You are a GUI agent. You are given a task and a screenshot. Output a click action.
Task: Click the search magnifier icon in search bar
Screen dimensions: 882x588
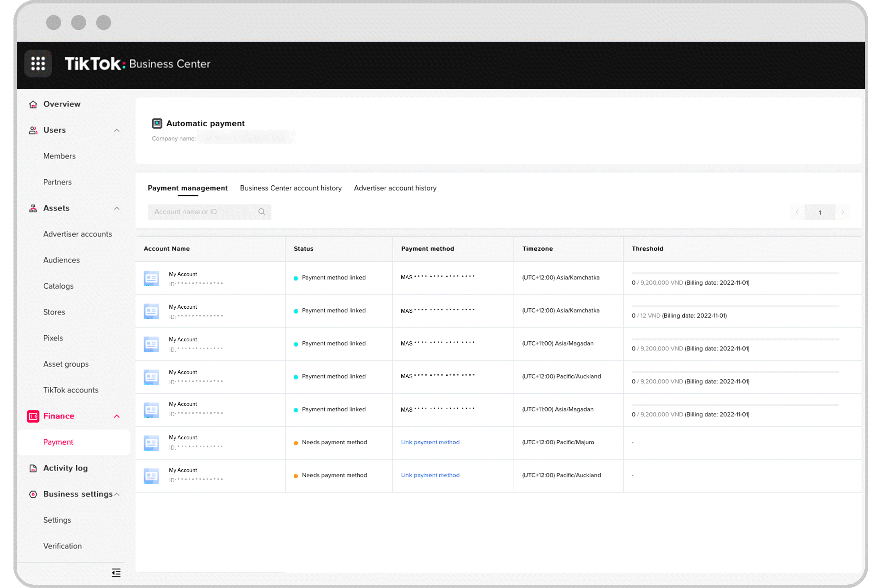pyautogui.click(x=261, y=212)
